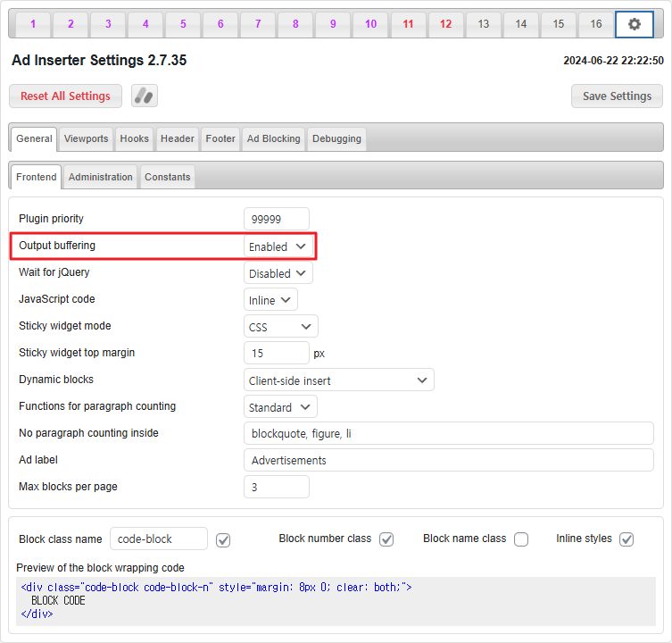The width and height of the screenshot is (672, 643).
Task: Open the Debugging tab
Action: [x=336, y=138]
